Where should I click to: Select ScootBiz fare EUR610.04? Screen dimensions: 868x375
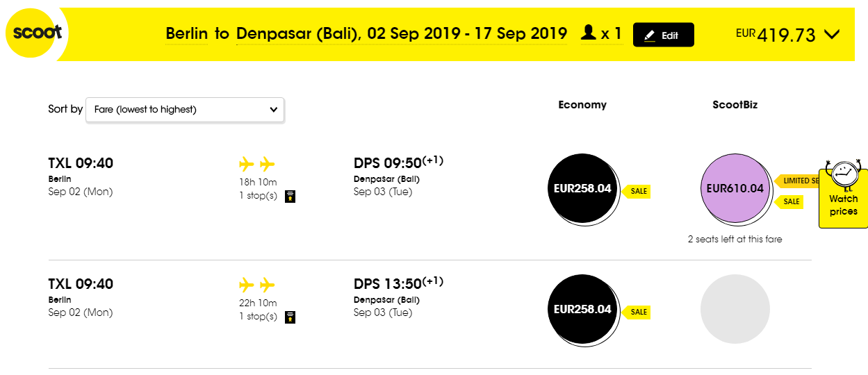[x=735, y=188]
